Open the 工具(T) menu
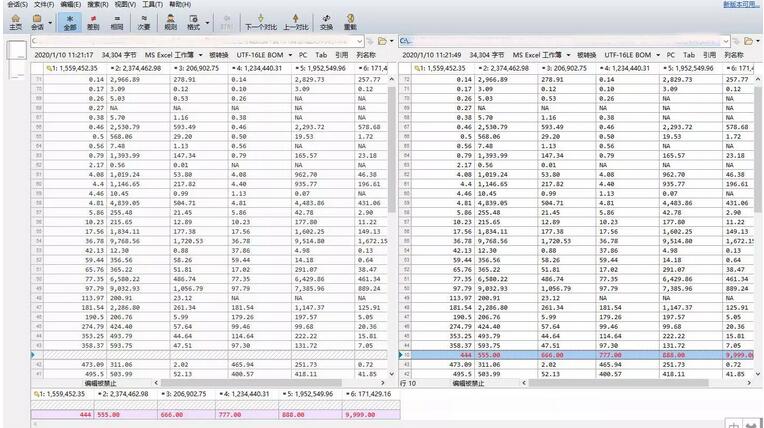The width and height of the screenshot is (764, 428). tap(152, 4)
